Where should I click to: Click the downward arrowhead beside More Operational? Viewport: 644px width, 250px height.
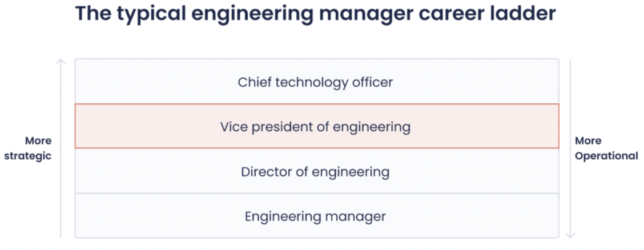click(x=571, y=235)
